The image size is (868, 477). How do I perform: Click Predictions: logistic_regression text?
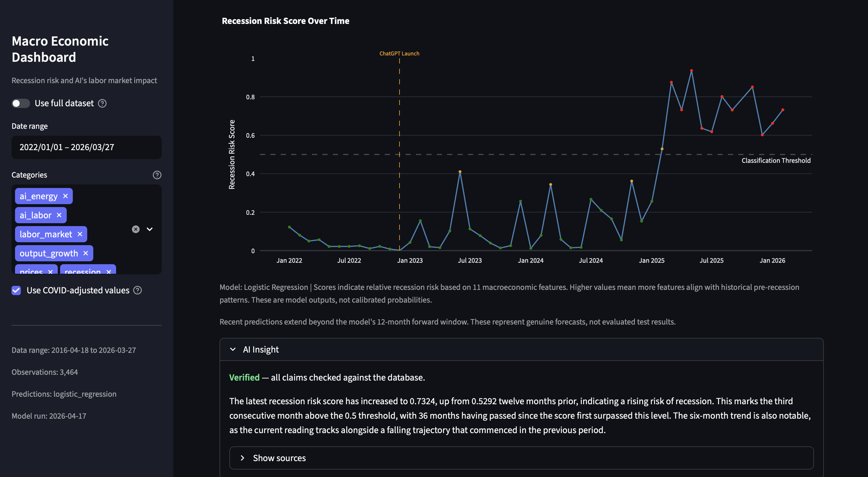(64, 394)
